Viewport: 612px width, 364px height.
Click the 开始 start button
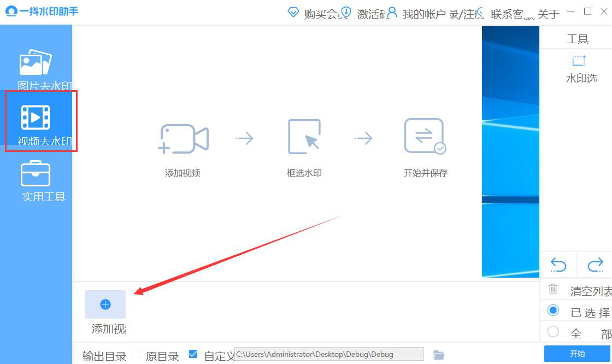click(578, 354)
